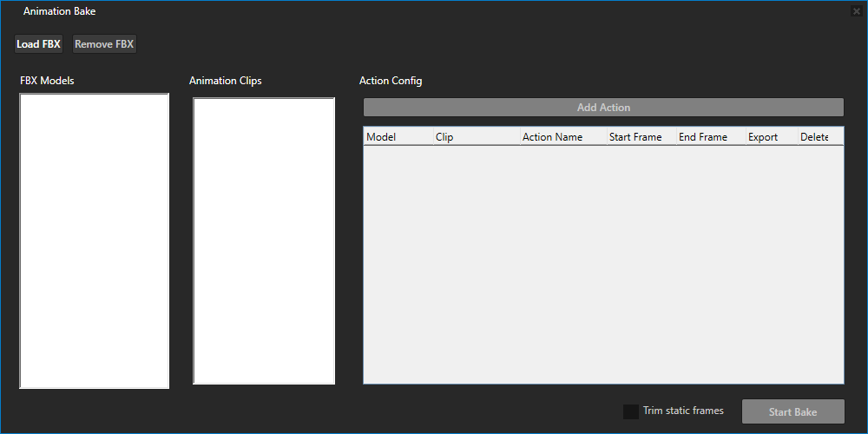This screenshot has width=868, height=434.
Task: Click the Animation Bake window title
Action: pos(59,11)
